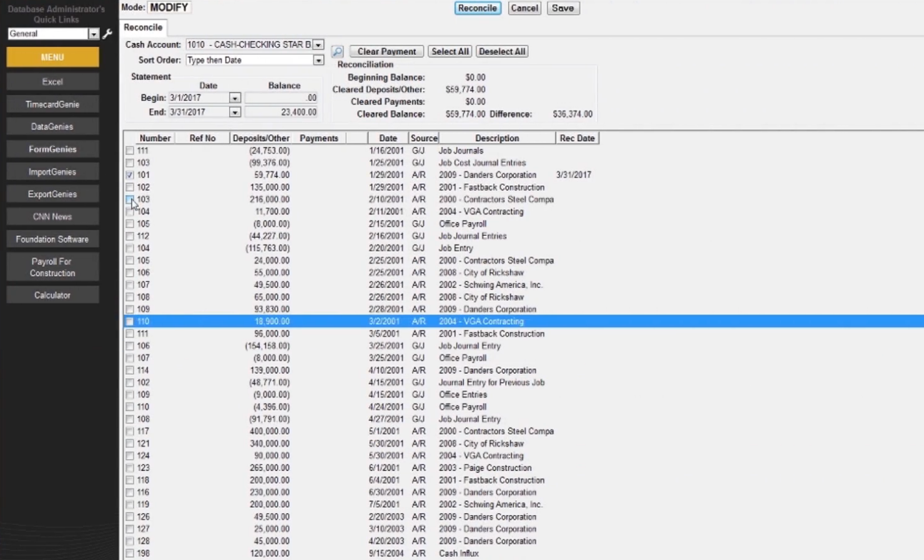Select FormGenies from the sidebar

(52, 149)
